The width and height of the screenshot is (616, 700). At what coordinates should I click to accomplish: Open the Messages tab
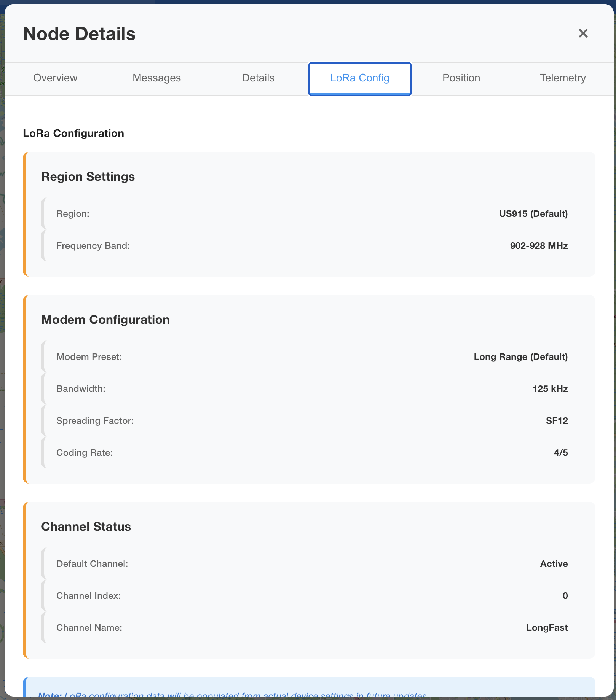(x=156, y=78)
